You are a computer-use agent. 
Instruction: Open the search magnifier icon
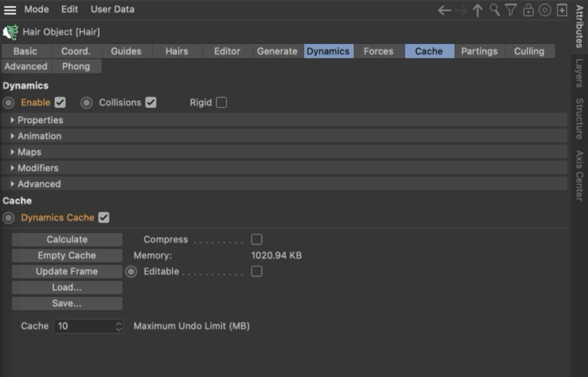[x=495, y=10]
